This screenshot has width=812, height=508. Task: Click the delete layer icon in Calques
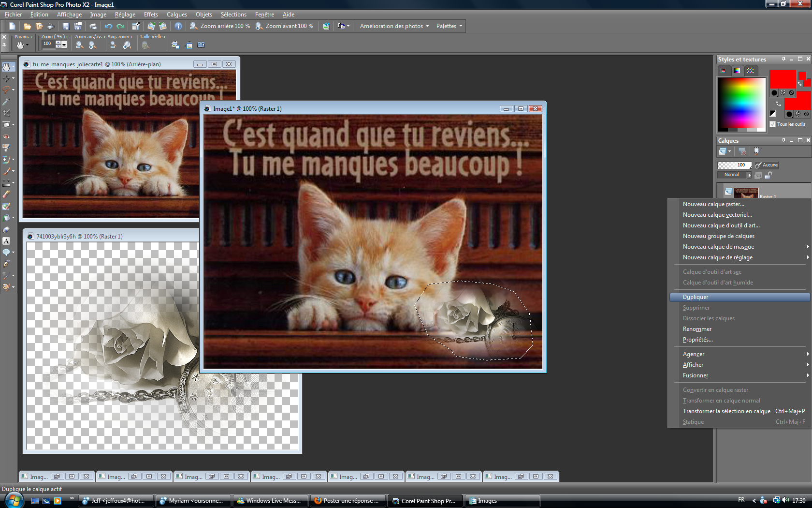742,151
